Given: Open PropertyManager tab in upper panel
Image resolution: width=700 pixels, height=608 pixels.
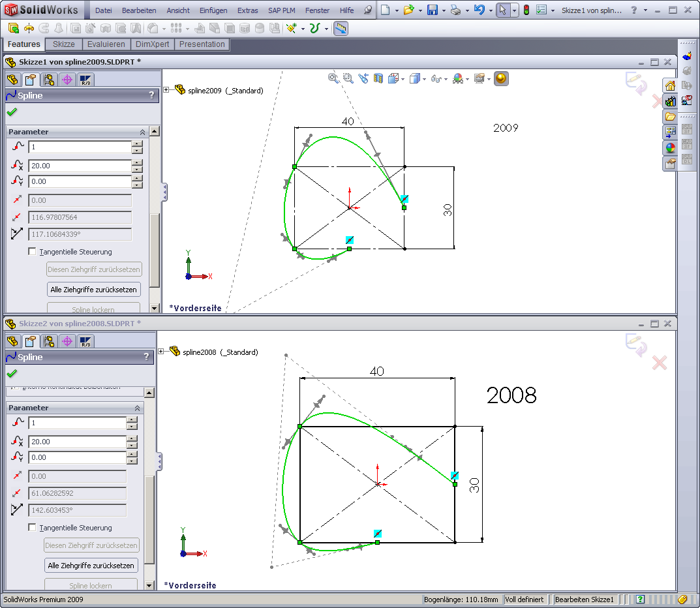Looking at the screenshot, I should (x=31, y=80).
